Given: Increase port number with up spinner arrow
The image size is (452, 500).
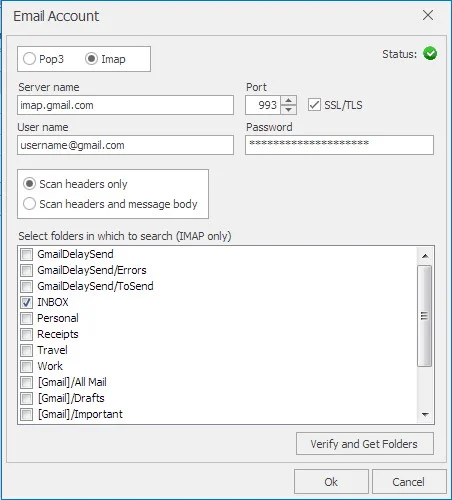Looking at the screenshot, I should [x=289, y=101].
